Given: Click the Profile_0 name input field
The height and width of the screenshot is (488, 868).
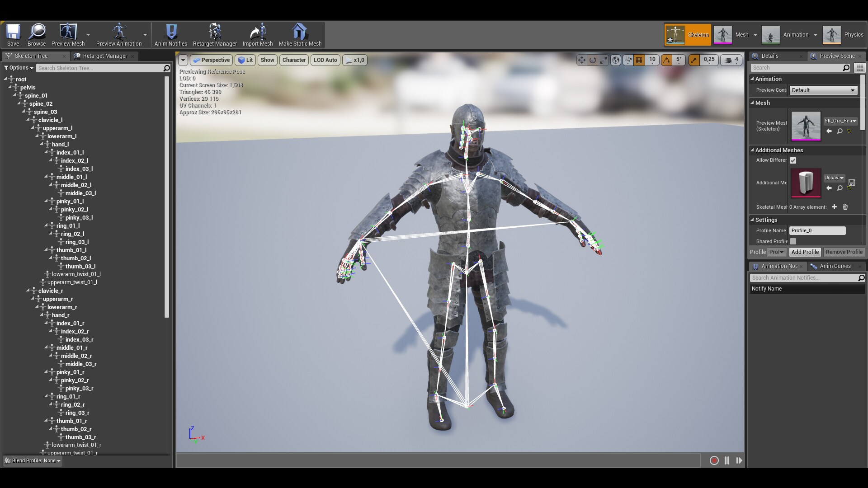Looking at the screenshot, I should (x=817, y=230).
